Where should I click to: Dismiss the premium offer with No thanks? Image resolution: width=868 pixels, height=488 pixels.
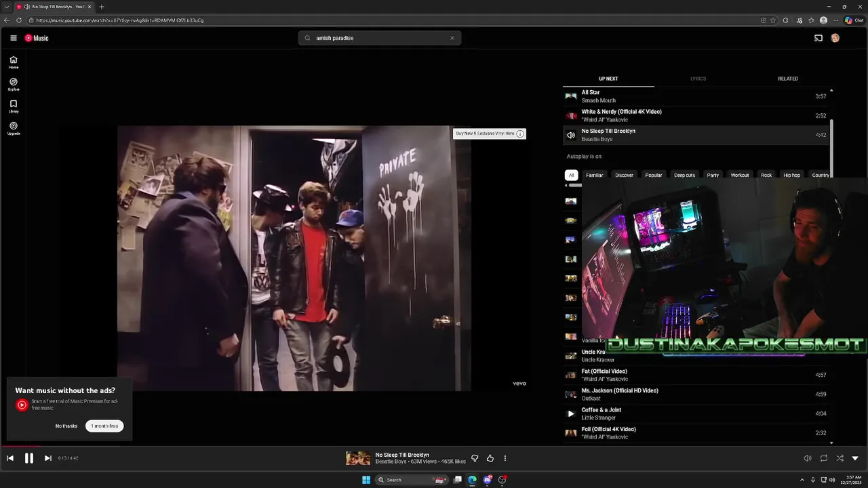(66, 426)
